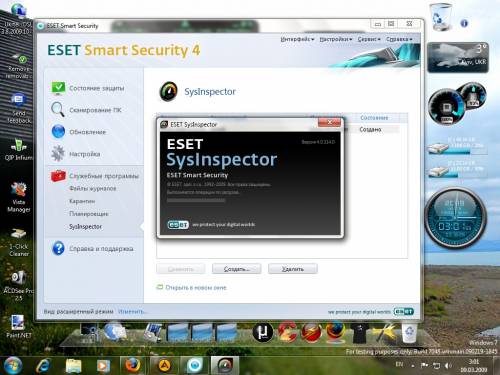The height and width of the screenshot is (375, 500).
Task: Expand the Service dropdown in top menu
Action: tap(369, 39)
